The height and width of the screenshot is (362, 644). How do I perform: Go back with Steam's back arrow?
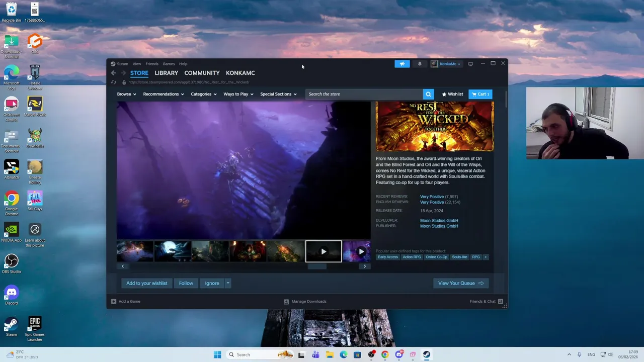point(114,73)
